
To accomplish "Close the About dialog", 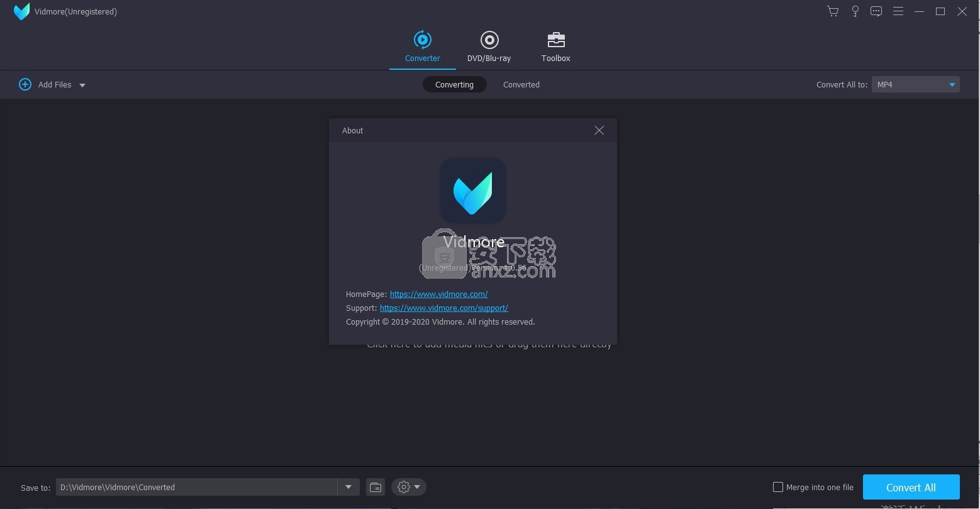I will coord(599,130).
